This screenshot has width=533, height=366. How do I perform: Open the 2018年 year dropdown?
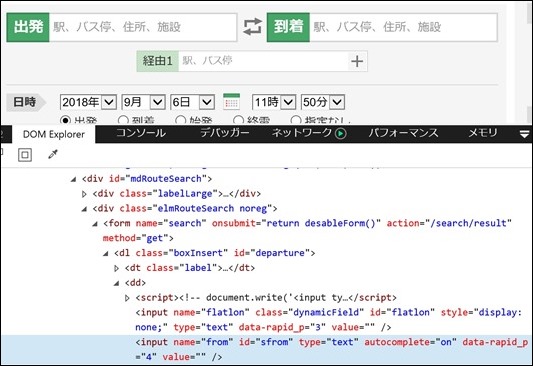[88, 102]
